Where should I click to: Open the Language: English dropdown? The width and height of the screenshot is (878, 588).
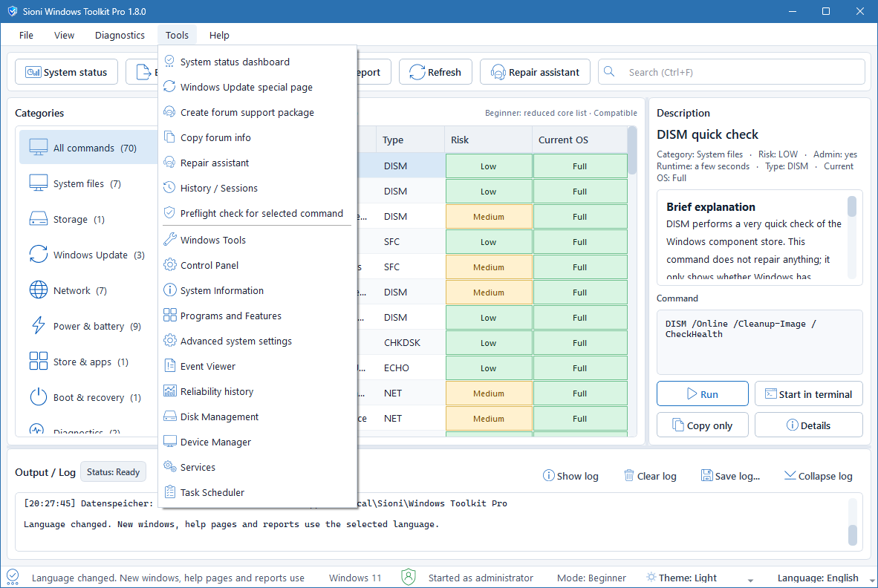[825, 578]
